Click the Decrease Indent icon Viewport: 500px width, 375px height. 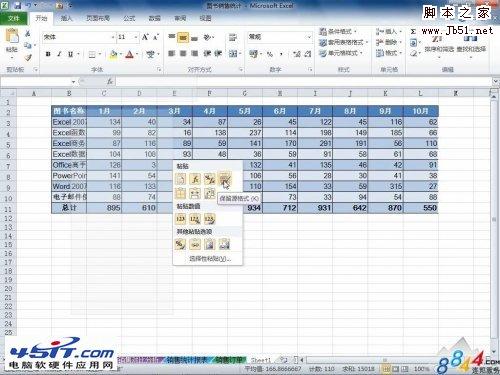[x=207, y=53]
